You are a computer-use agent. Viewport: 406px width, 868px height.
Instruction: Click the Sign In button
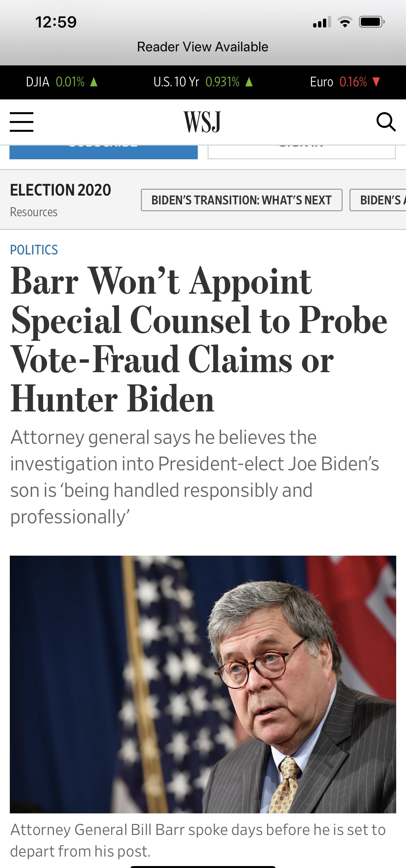pyautogui.click(x=301, y=152)
